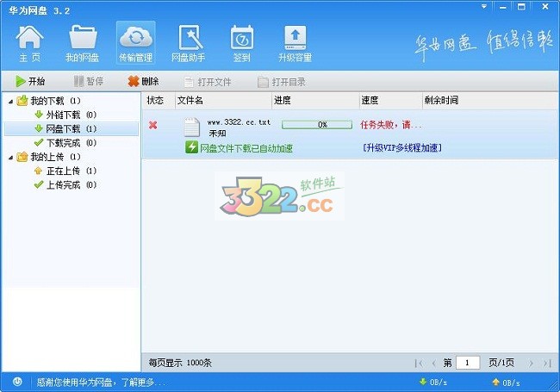Click the red X failed status icon
The image size is (560, 392).
coord(152,125)
